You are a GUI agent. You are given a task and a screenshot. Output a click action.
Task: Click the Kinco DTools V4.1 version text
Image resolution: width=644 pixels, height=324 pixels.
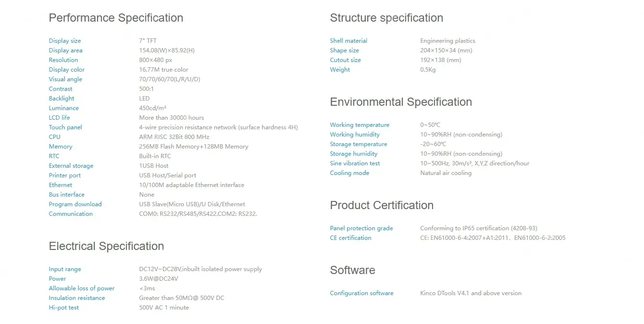(x=471, y=293)
